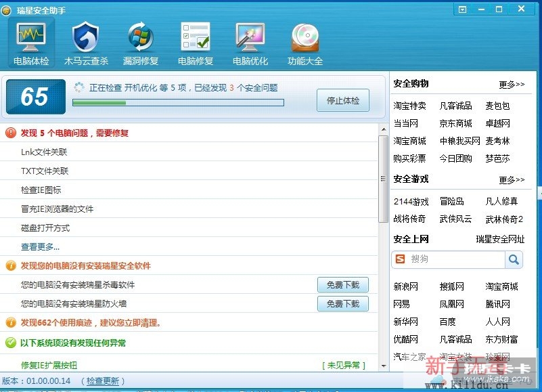Viewport: 542px width, 392px height.
Task: Click the red alert icon beside 发现5个电脑问题
Action: pos(11,133)
